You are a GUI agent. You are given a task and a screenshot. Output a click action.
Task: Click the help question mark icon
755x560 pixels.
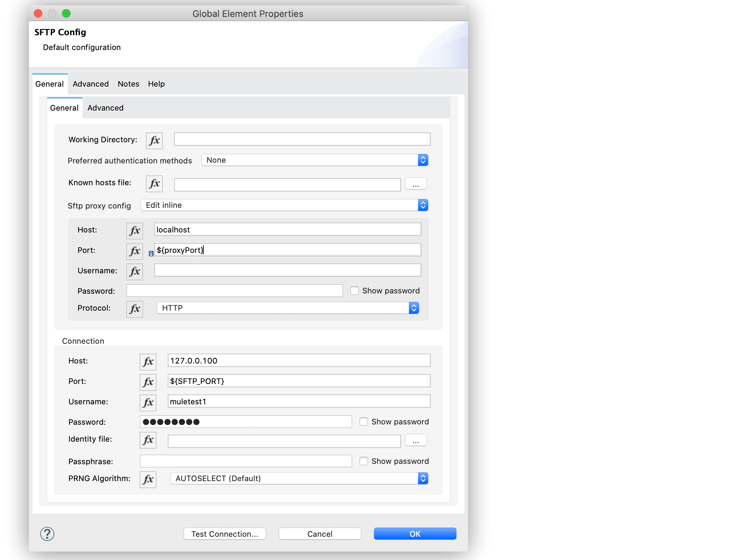tap(47, 534)
